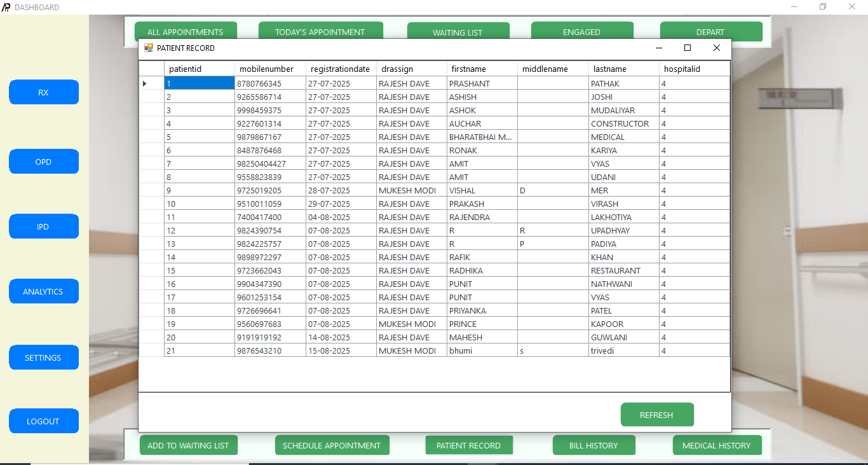View the Engaged patients tab
868x465 pixels.
tap(581, 32)
